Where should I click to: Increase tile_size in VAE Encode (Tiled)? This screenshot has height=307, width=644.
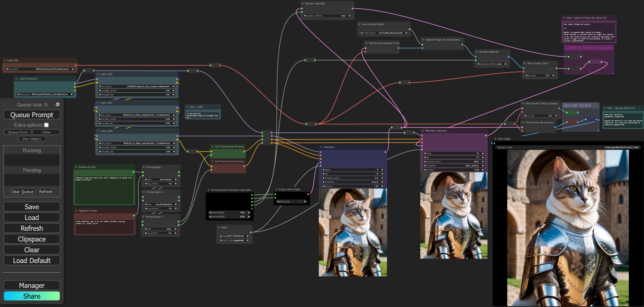click(553, 76)
